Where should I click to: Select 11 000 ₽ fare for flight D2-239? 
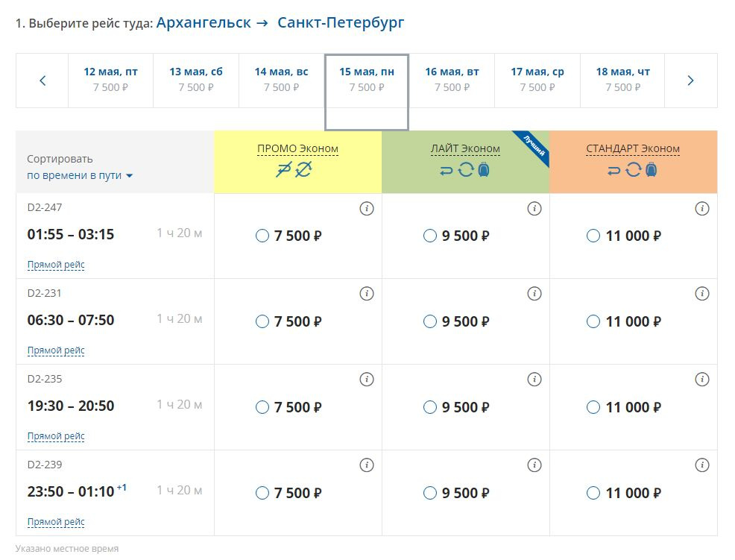click(593, 493)
